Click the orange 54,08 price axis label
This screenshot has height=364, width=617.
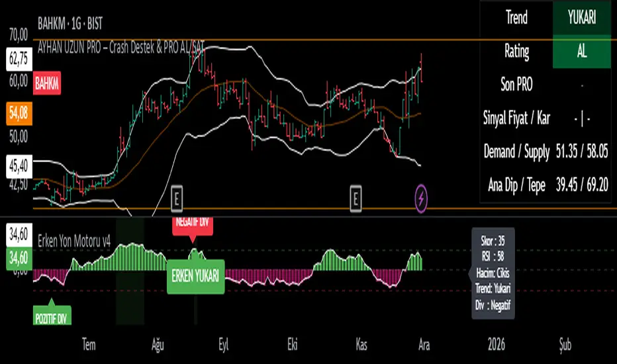(19, 113)
